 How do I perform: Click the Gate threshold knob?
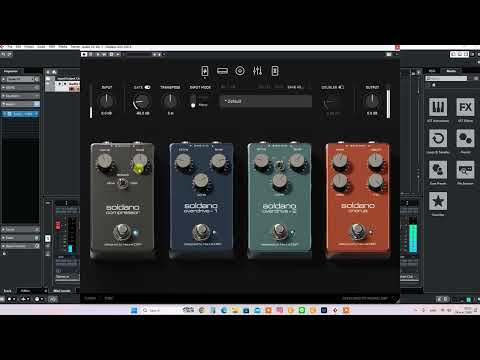point(142,101)
